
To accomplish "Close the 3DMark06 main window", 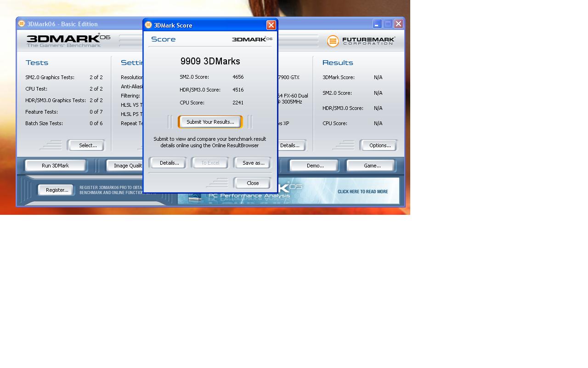I will [x=398, y=23].
